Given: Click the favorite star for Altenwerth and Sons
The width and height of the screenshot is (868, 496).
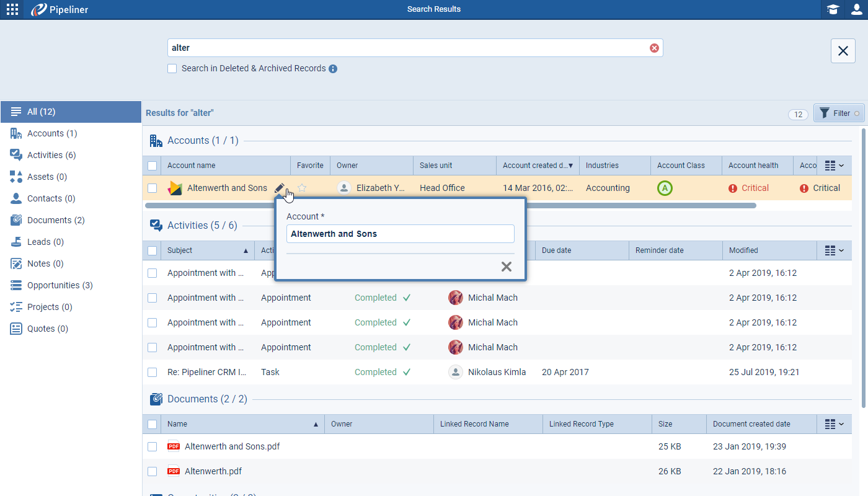Looking at the screenshot, I should pyautogui.click(x=302, y=188).
